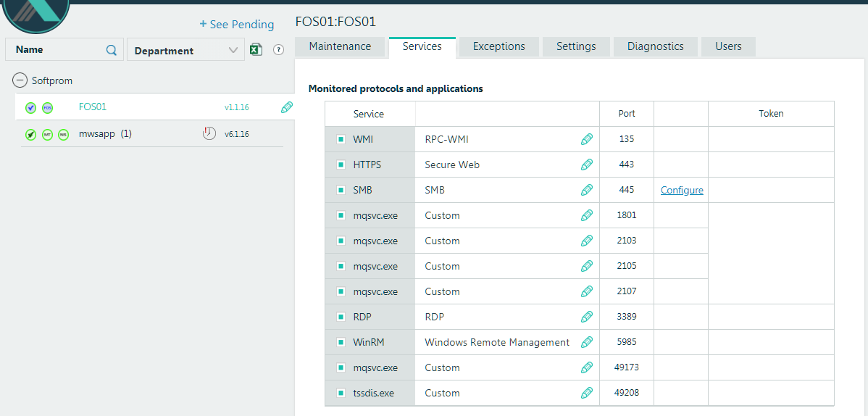The height and width of the screenshot is (416, 868).
Task: Open the Exceptions tab
Action: point(498,46)
